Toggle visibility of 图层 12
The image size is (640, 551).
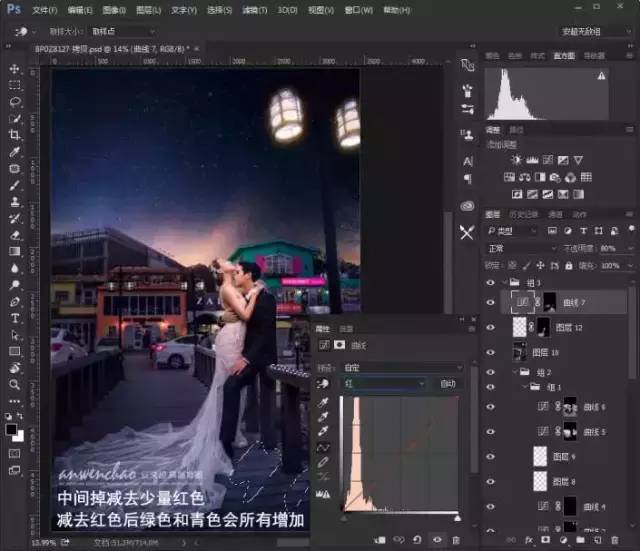tap(491, 327)
